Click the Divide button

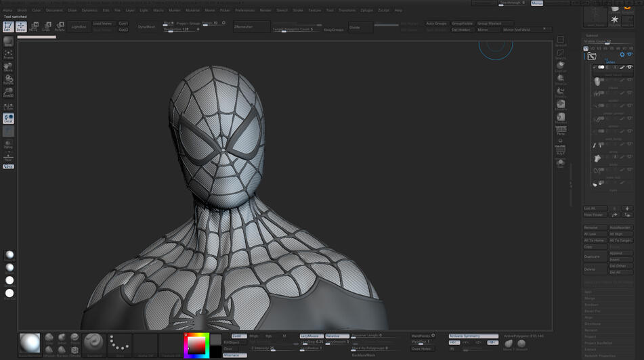360,27
